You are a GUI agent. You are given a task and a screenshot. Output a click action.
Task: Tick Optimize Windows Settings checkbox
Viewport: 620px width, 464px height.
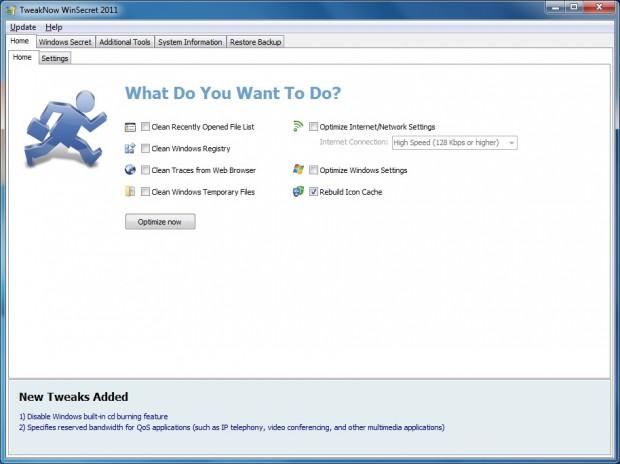click(313, 170)
